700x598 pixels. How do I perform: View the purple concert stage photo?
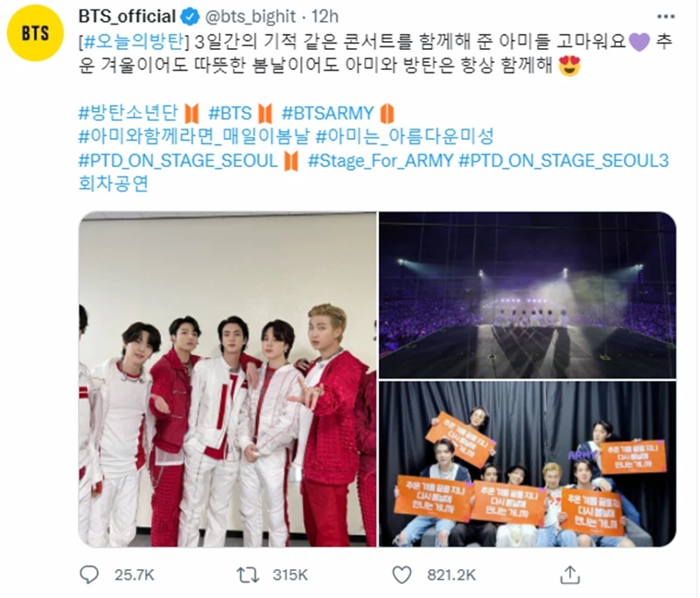pos(528,296)
